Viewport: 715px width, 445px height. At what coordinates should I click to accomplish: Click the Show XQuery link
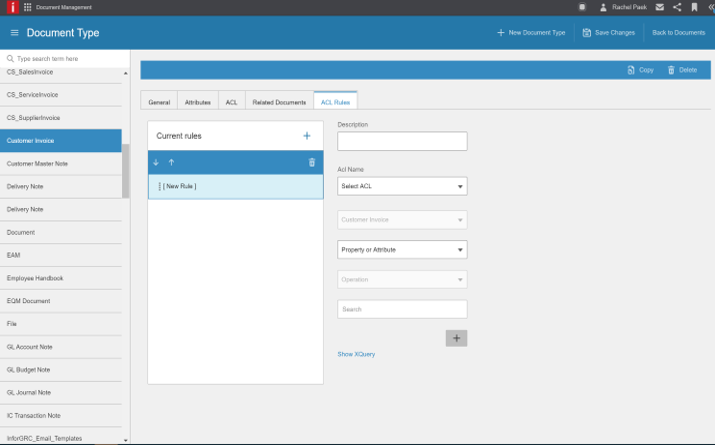click(x=356, y=354)
